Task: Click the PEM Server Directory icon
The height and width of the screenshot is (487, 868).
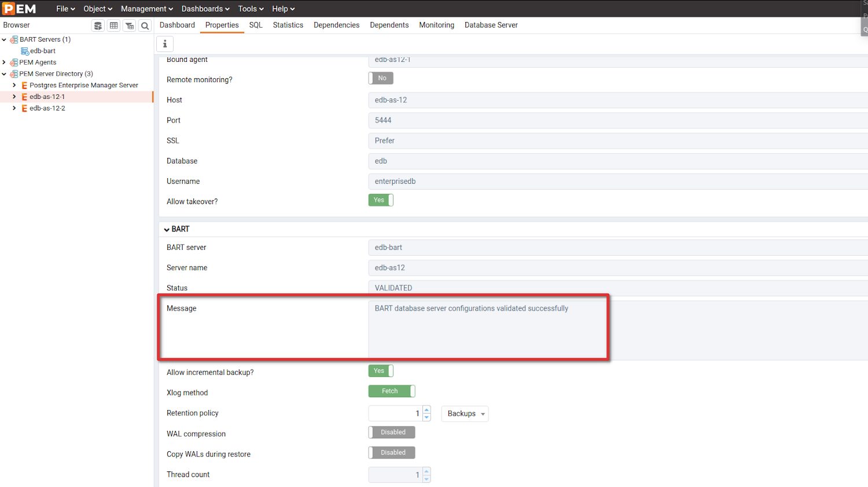Action: tap(14, 74)
